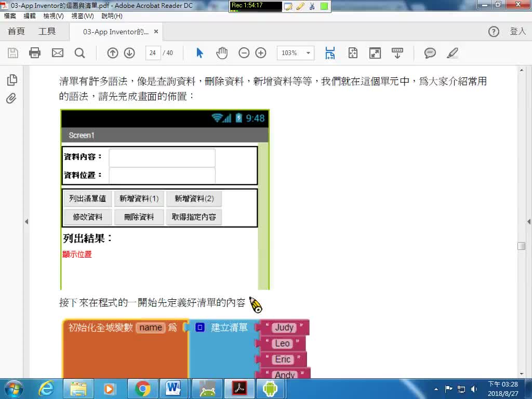This screenshot has height=399, width=532.
Task: Close the 03-App Inventor document tab
Action: click(x=156, y=32)
